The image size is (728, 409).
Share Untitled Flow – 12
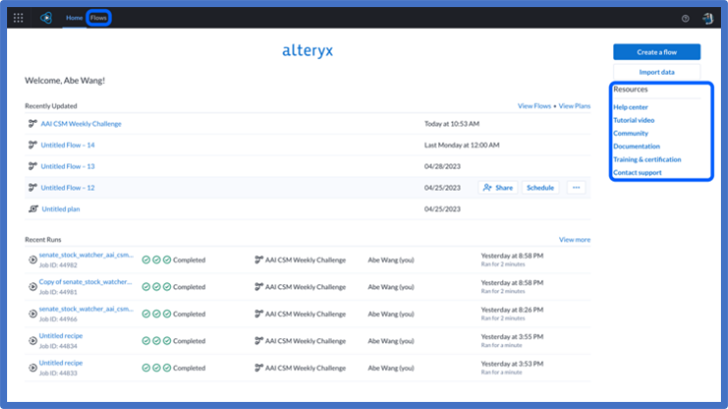[498, 188]
